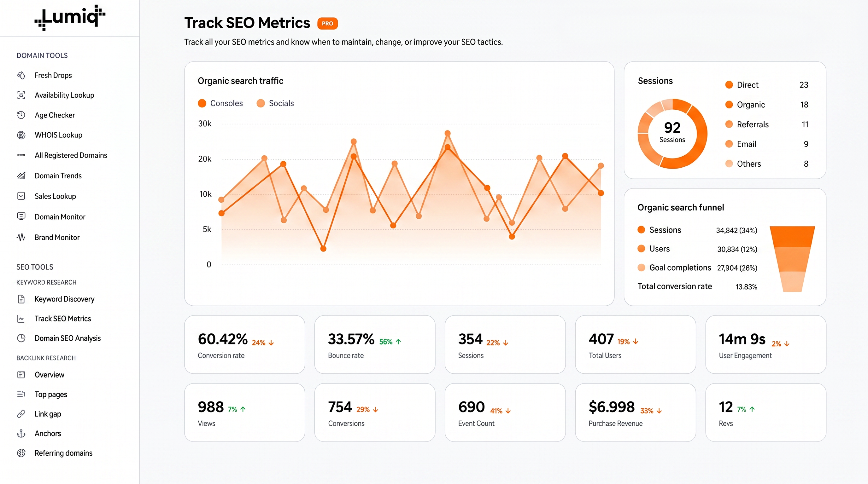Open the Referring domains link
Image resolution: width=868 pixels, height=484 pixels.
click(x=64, y=453)
